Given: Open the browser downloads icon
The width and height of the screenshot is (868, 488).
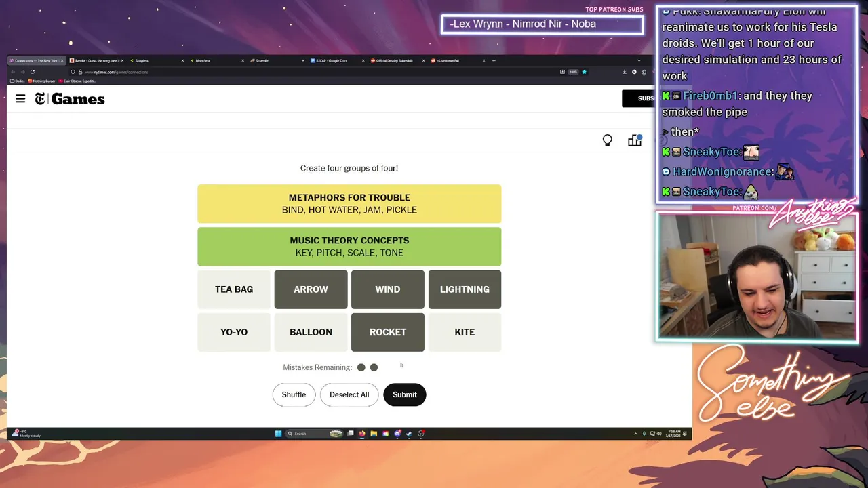Looking at the screenshot, I should tap(625, 72).
